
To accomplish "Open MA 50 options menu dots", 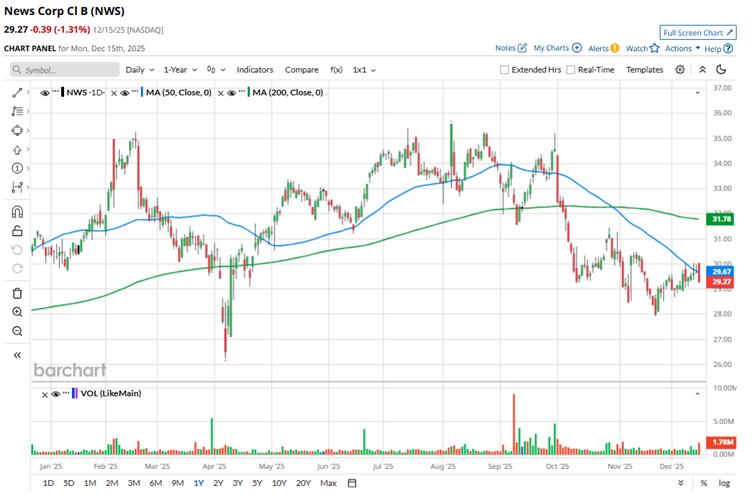I will [x=135, y=91].
